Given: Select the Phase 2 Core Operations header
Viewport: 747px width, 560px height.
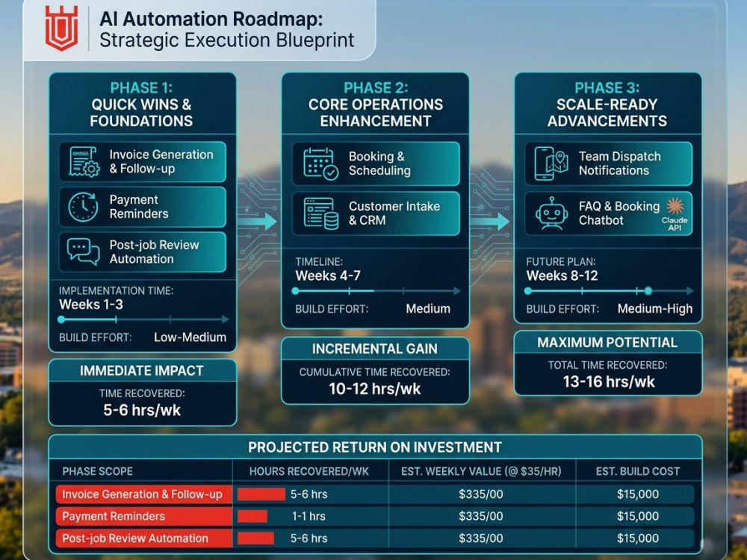Looking at the screenshot, I should click(376, 105).
